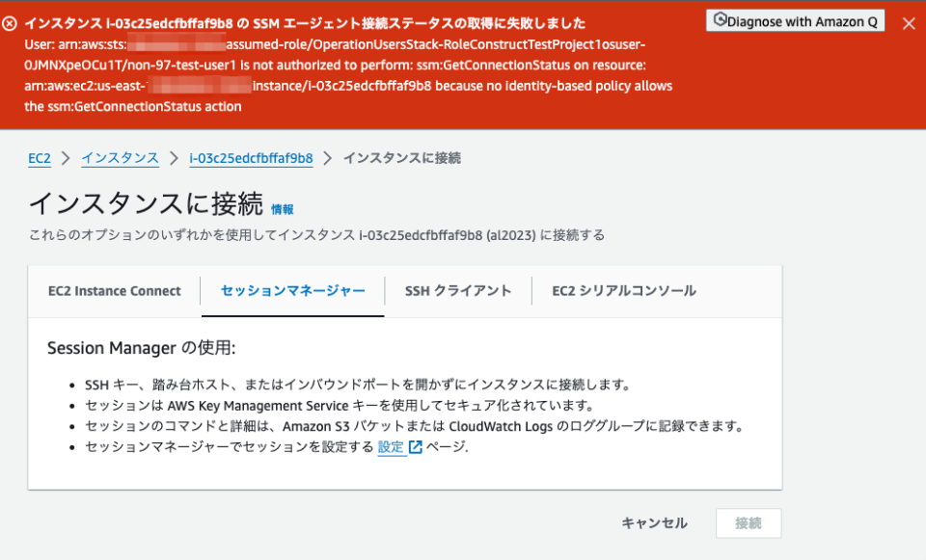Viewport: 926px width, 560px height.
Task: Open instance i-03c25edcfbffaf9b8 breadcrumb link
Action: click(250, 158)
